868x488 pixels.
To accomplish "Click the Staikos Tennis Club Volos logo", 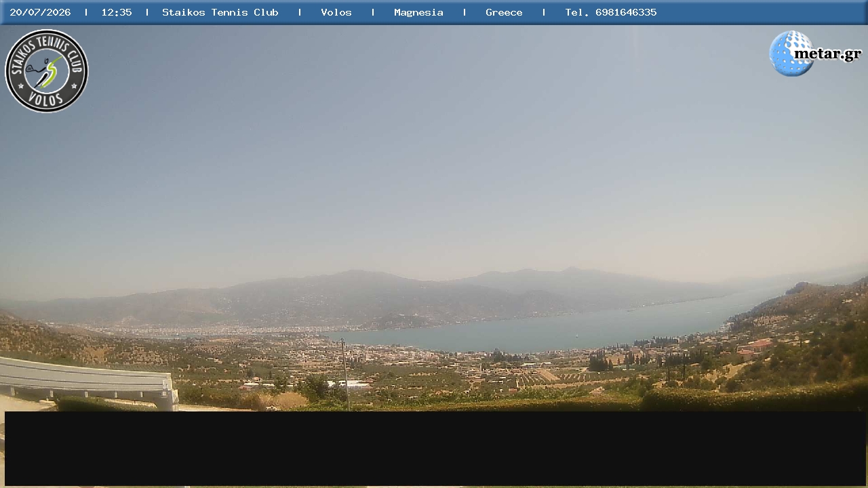I will pos(47,71).
